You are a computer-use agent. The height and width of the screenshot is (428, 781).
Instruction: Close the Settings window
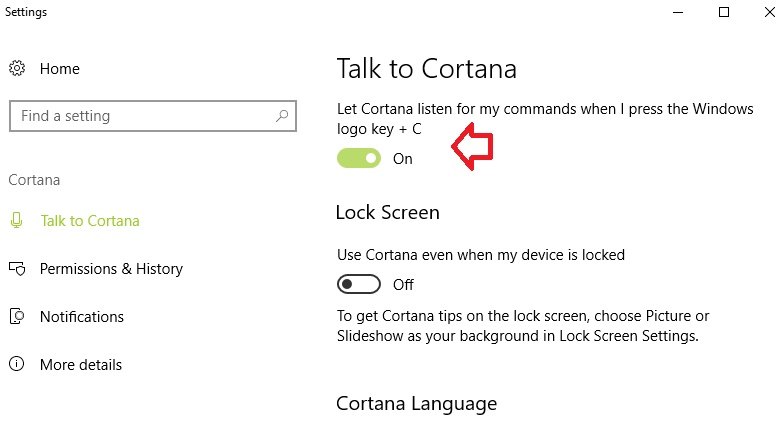pos(770,12)
